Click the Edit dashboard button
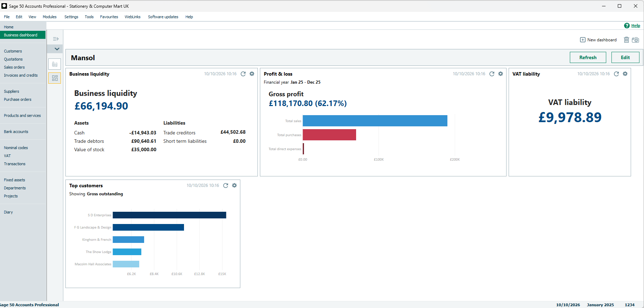The height and width of the screenshot is (308, 644). [x=625, y=57]
